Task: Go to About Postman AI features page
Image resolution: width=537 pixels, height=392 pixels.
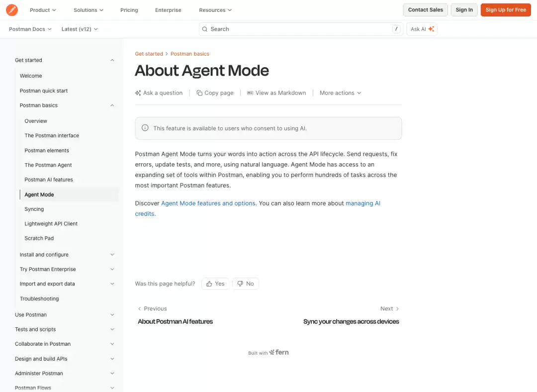Action: tap(175, 321)
